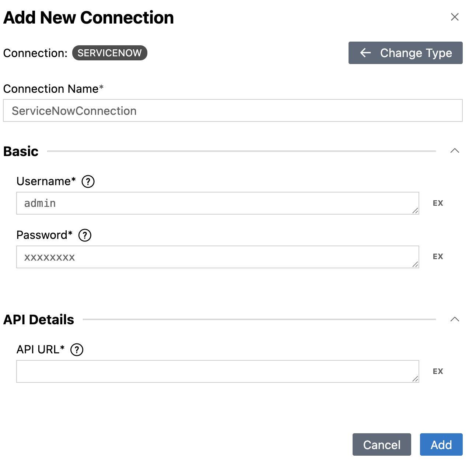Screen dimensions: 476x466
Task: Open the API URL help tooltip icon
Action: pos(77,349)
